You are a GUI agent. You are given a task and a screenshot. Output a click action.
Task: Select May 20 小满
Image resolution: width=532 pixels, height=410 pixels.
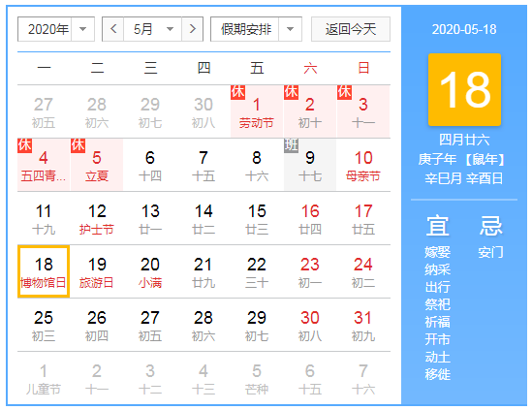click(x=150, y=271)
